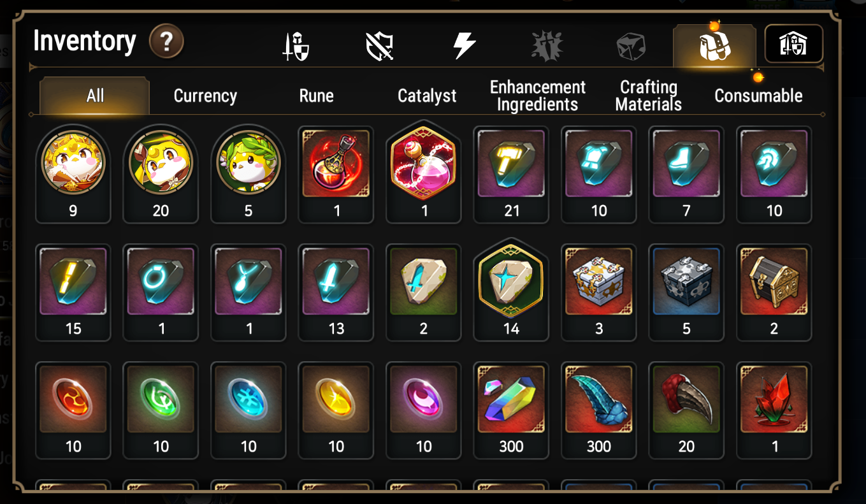Select the splatter artifact category icon
The width and height of the screenshot is (866, 504).
tap(547, 47)
